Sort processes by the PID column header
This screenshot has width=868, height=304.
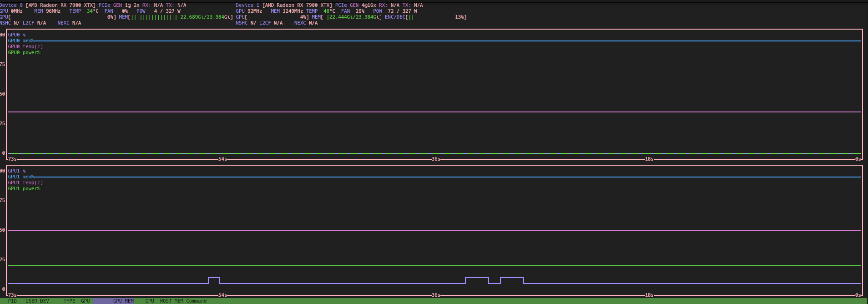coord(12,301)
